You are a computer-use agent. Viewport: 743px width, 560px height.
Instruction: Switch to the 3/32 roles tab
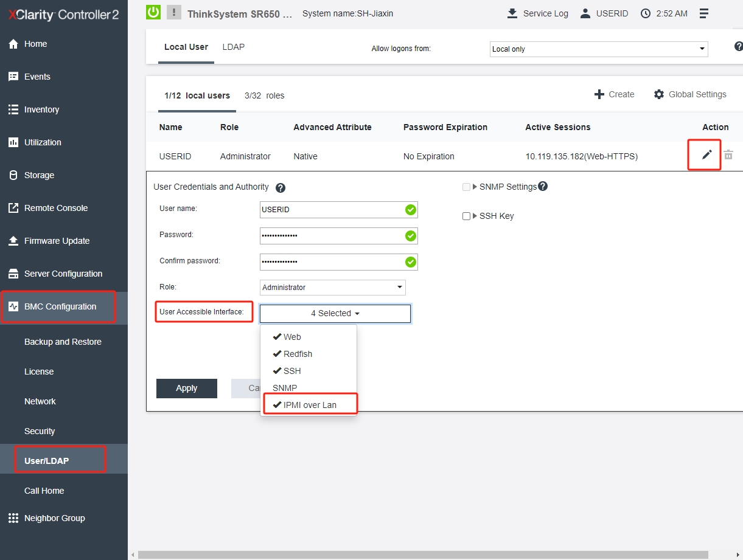[x=264, y=95]
